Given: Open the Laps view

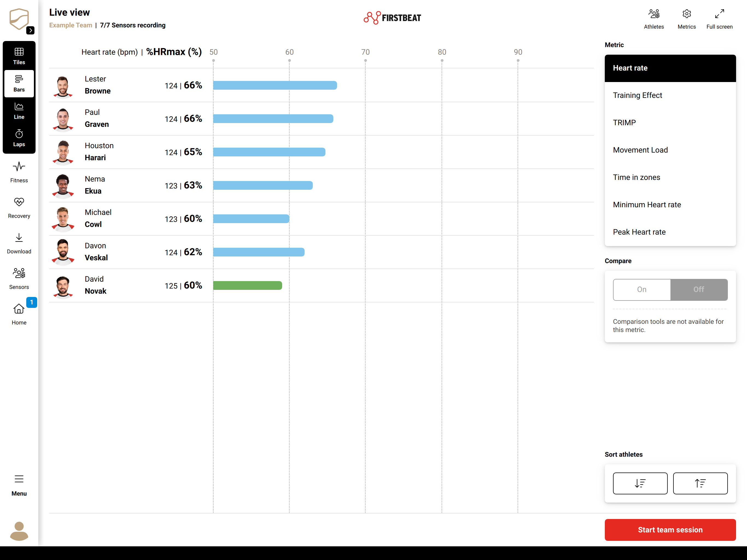Looking at the screenshot, I should point(19,138).
